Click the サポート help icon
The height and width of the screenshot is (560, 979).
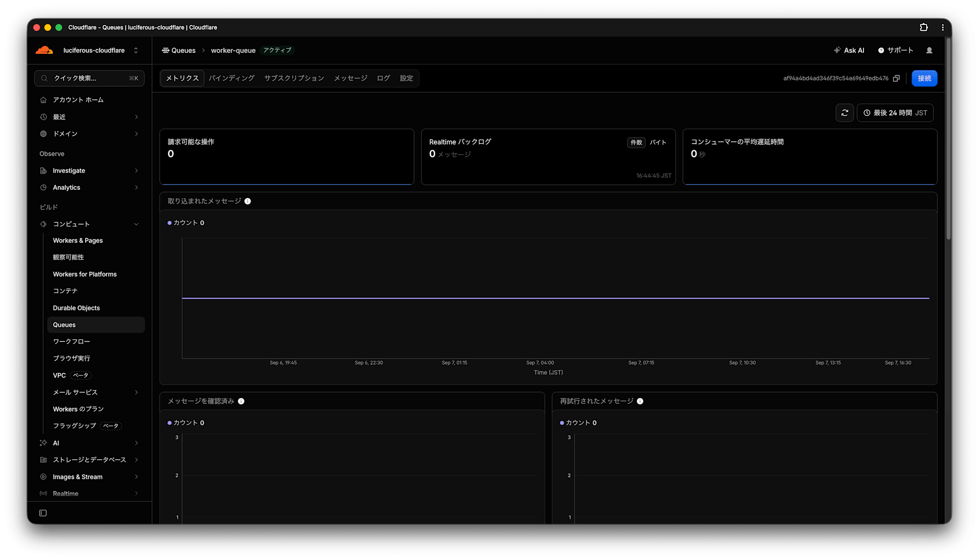[x=881, y=50]
